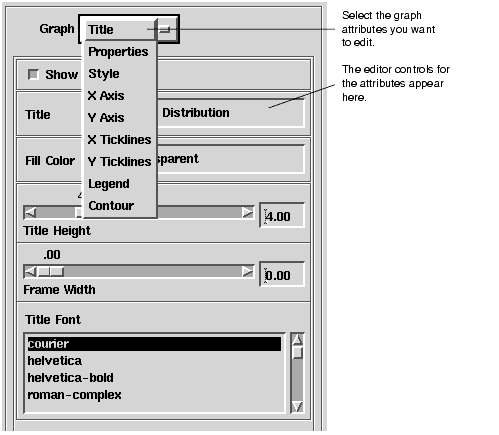The width and height of the screenshot is (499, 435).
Task: Click the Frame Width slider left arrow
Action: click(30, 272)
